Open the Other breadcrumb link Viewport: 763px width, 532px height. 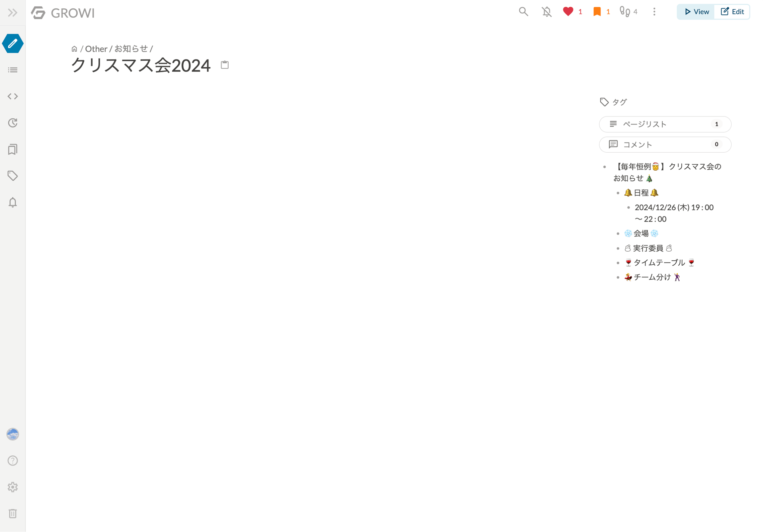point(96,49)
